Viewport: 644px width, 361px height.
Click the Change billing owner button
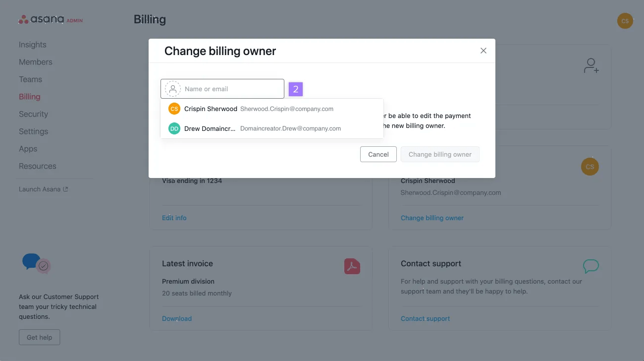[x=439, y=154]
